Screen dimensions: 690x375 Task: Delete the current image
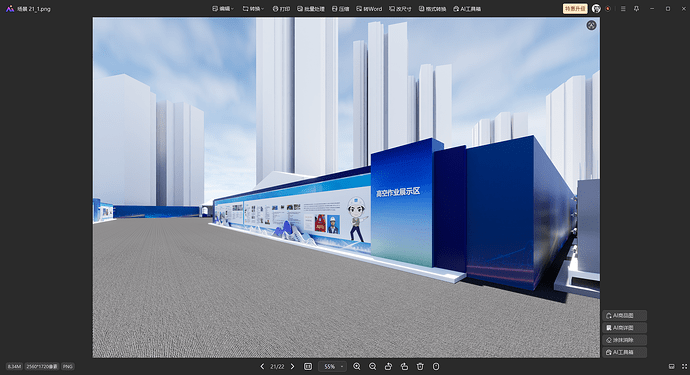coord(420,366)
